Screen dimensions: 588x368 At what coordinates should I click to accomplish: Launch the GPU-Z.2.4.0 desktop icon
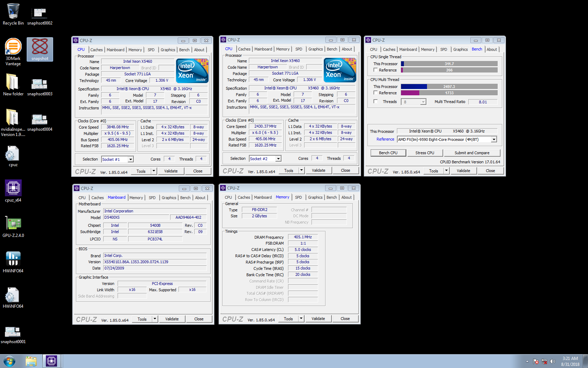coord(13,227)
